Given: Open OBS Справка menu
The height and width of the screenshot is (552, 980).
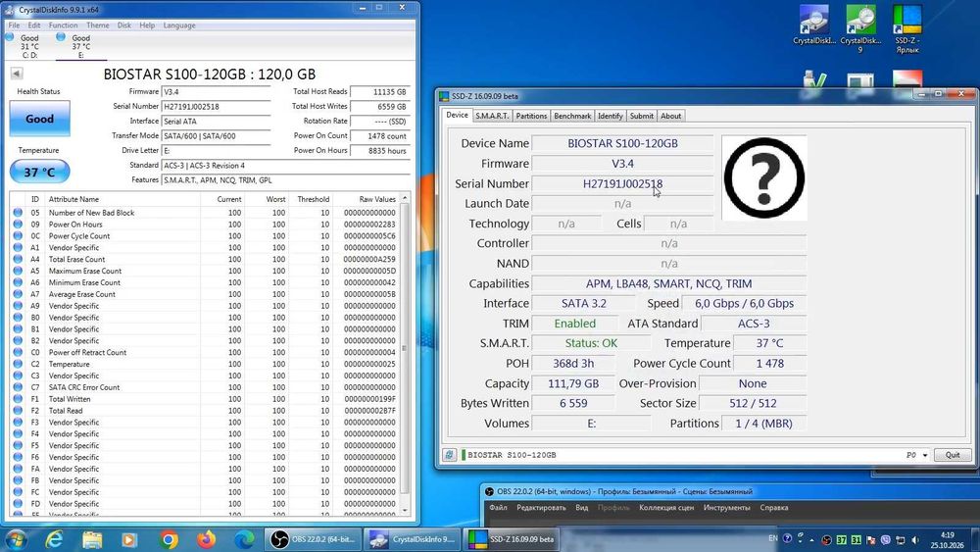Looking at the screenshot, I should click(774, 508).
